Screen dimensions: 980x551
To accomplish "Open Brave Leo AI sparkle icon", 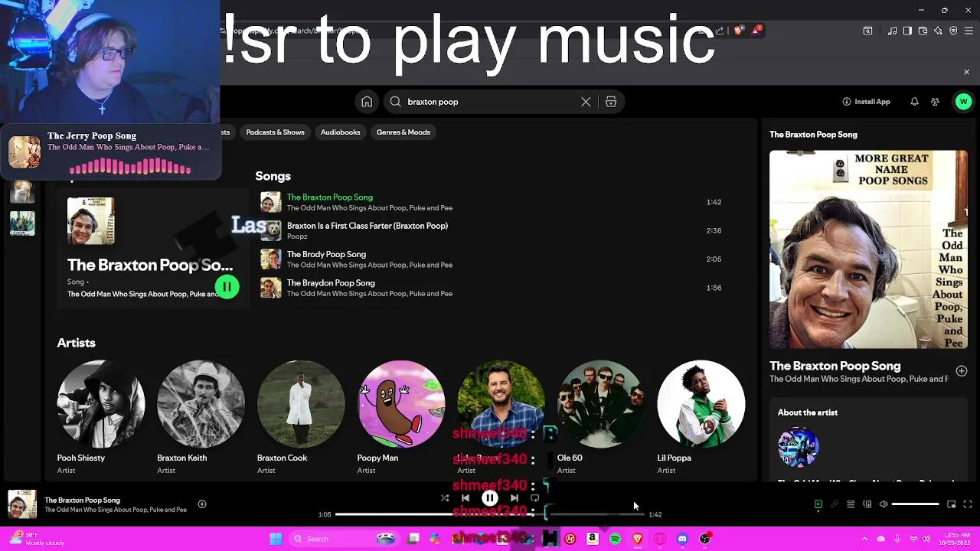I will click(x=938, y=31).
